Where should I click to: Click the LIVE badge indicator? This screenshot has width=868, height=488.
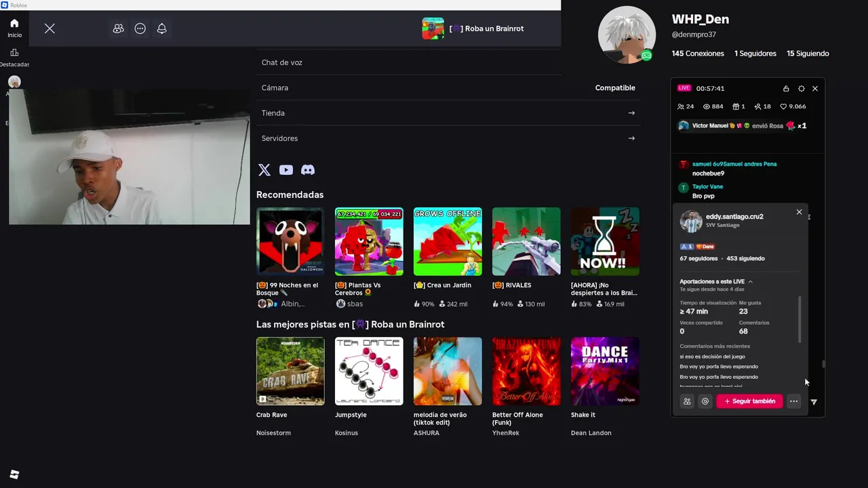click(x=684, y=88)
